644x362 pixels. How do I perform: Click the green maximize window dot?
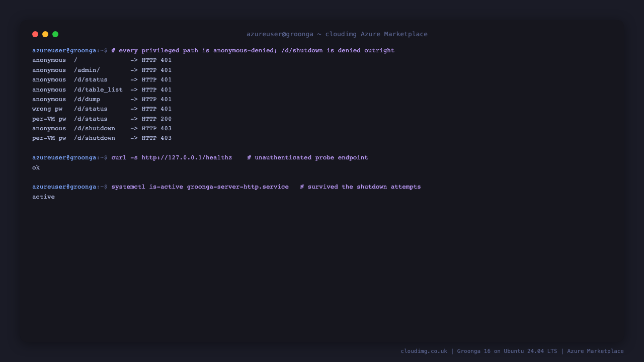[x=55, y=34]
